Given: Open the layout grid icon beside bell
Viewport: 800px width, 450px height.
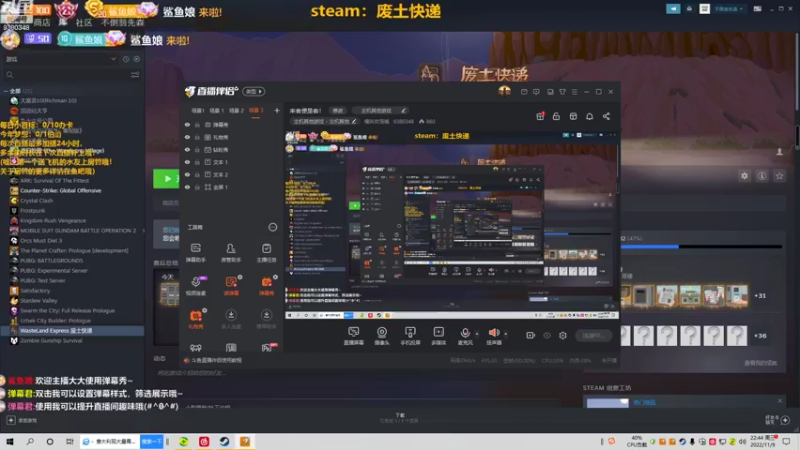Looking at the screenshot, I should [x=573, y=116].
